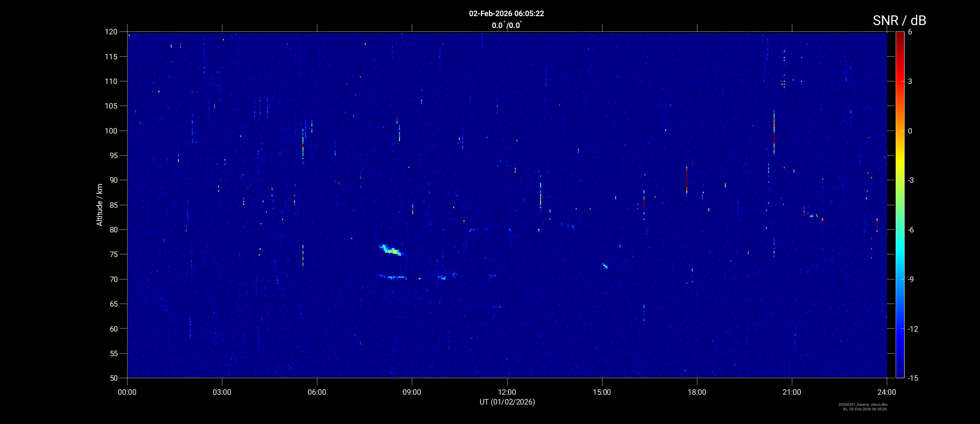This screenshot has width=980, height=424.
Task: Click the 24:00 time tick label
Action: click(x=886, y=392)
